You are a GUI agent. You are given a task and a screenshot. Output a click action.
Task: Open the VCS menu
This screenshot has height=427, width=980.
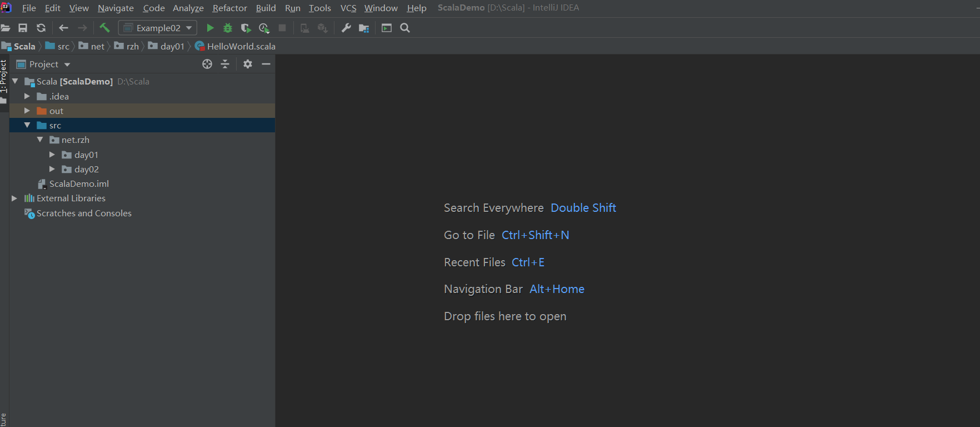(348, 8)
